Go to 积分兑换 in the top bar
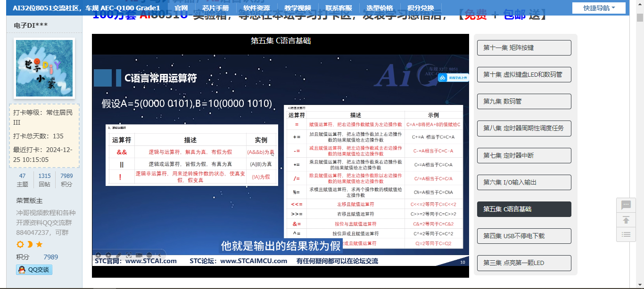The width and height of the screenshot is (644, 289). (421, 8)
